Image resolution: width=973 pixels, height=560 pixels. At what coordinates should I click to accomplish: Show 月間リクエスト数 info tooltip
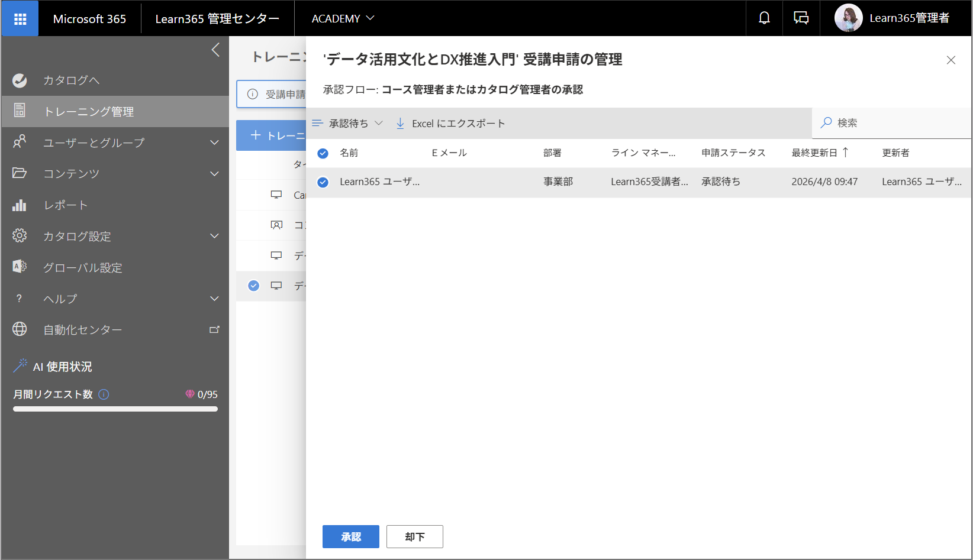pos(104,394)
